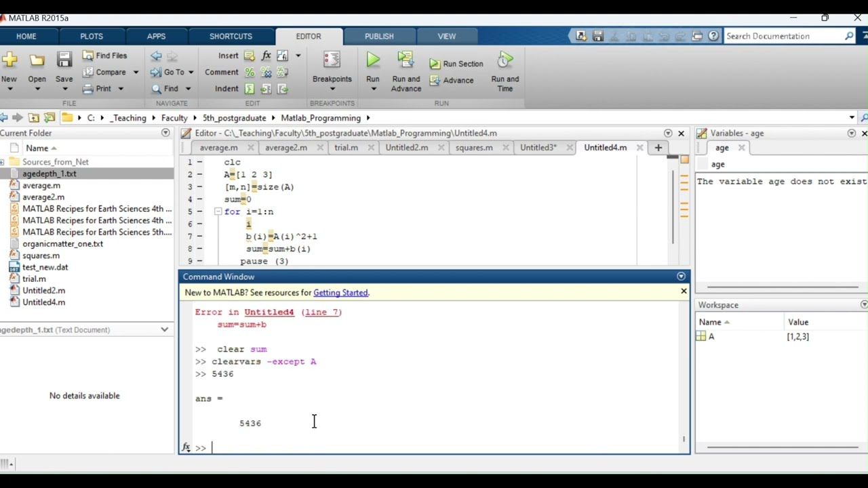Open the squares.m editor tab
Image resolution: width=868 pixels, height=488 pixels.
[474, 148]
